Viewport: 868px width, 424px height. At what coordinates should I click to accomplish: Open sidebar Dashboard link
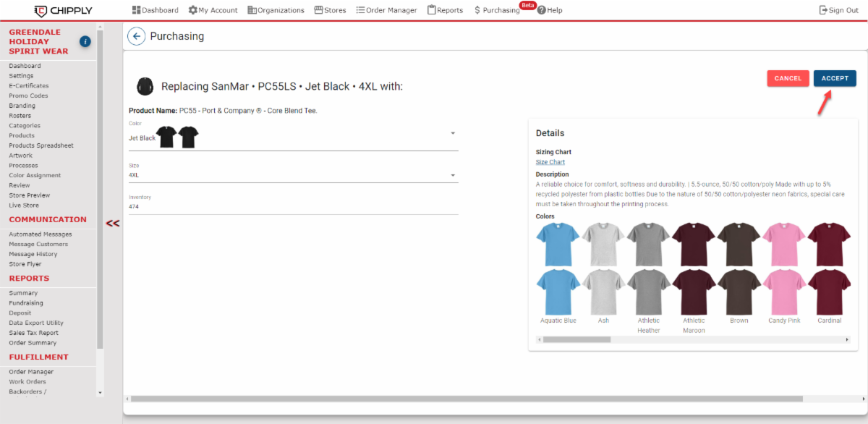[25, 66]
